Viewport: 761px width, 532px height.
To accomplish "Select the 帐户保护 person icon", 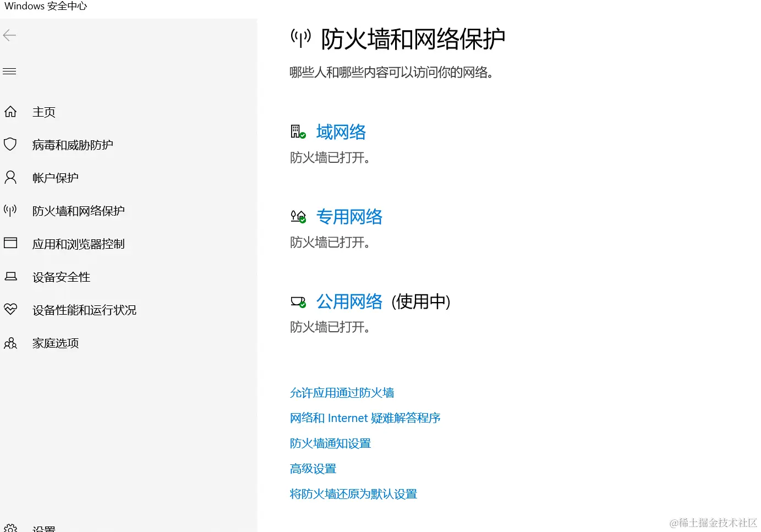I will (x=10, y=177).
